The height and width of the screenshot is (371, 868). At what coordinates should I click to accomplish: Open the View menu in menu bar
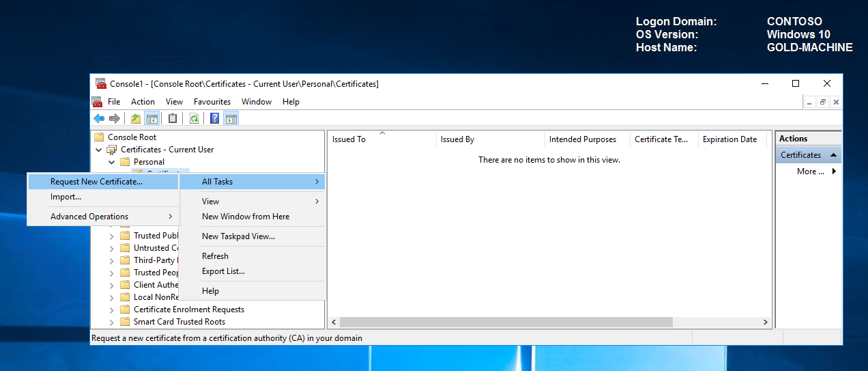(x=174, y=101)
